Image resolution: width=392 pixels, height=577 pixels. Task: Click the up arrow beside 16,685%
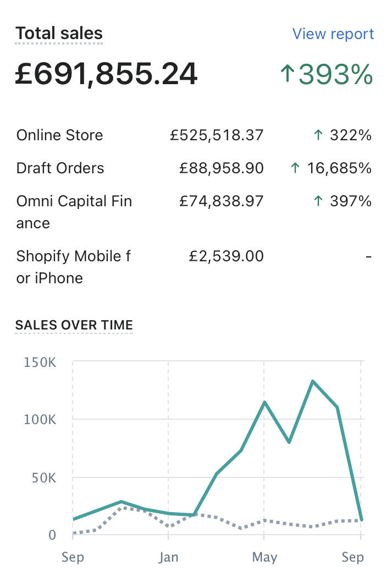295,168
